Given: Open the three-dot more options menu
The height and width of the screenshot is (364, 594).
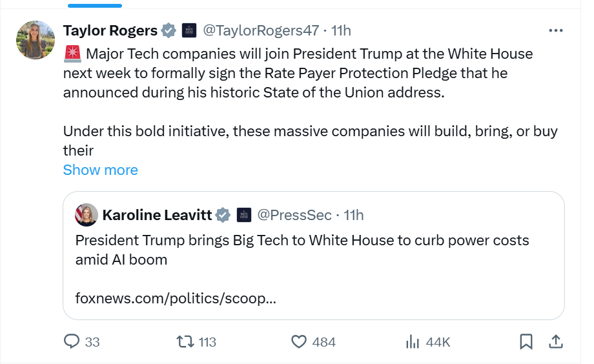Looking at the screenshot, I should [x=555, y=30].
